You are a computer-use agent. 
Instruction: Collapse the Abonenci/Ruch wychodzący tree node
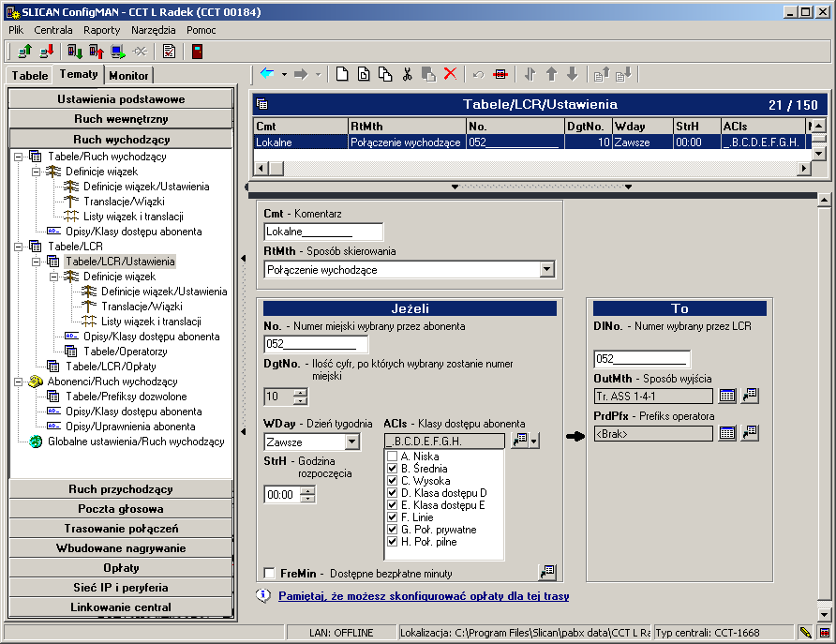[18, 382]
